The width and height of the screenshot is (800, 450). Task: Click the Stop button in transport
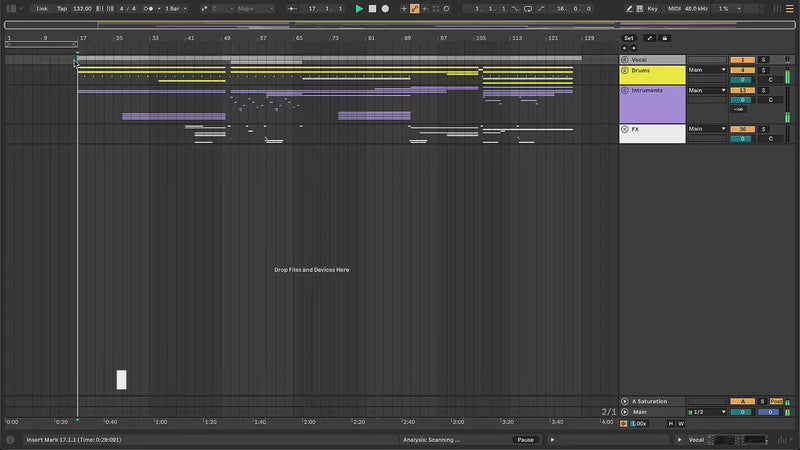[x=372, y=8]
